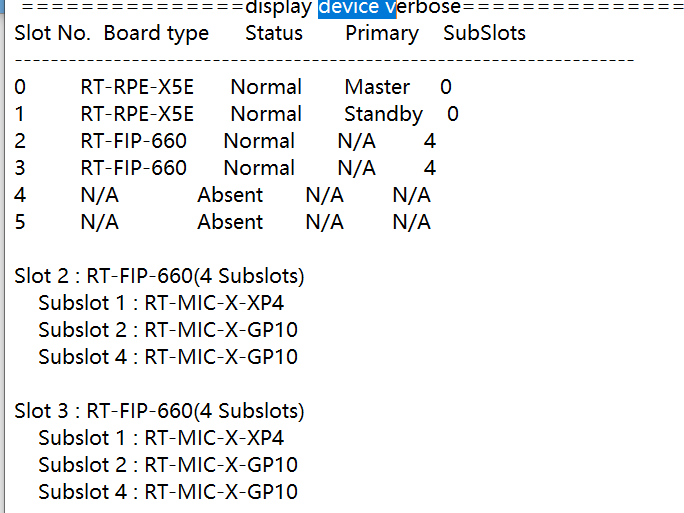The image size is (684, 513).
Task: Click "Normal" status in the slot 3 table row
Action: click(259, 168)
